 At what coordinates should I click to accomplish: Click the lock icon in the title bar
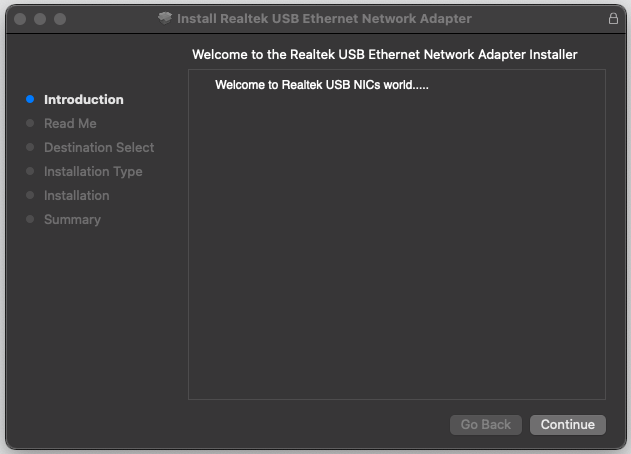[613, 19]
